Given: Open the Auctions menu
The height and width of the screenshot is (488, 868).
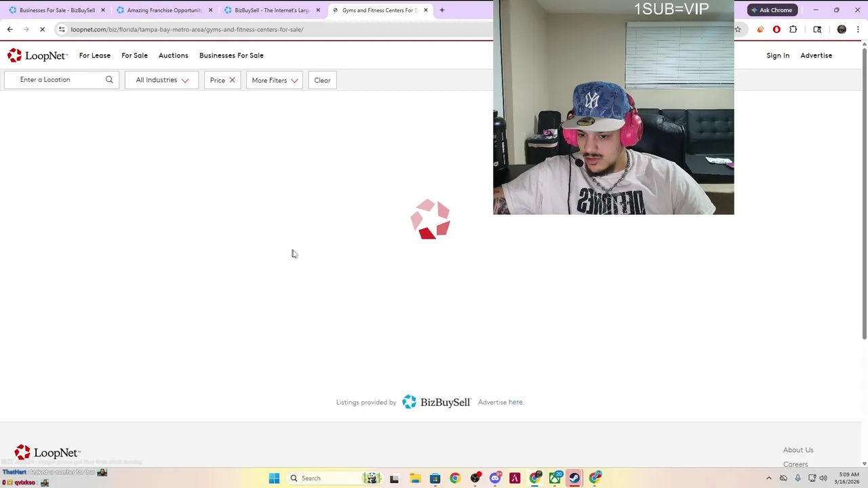Looking at the screenshot, I should pos(173,56).
